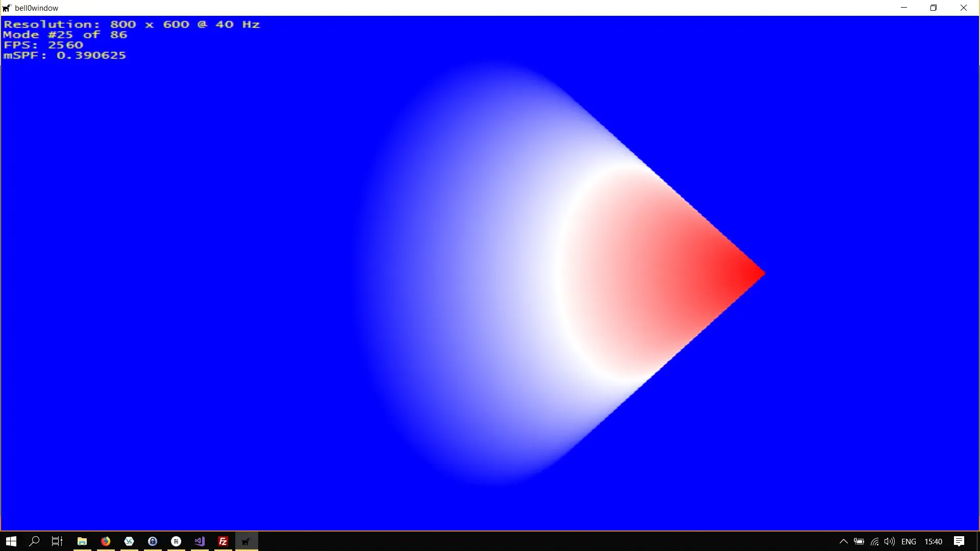Screen dimensions: 980x551
Task: Launch Visual Studio from the taskbar
Action: pyautogui.click(x=199, y=541)
